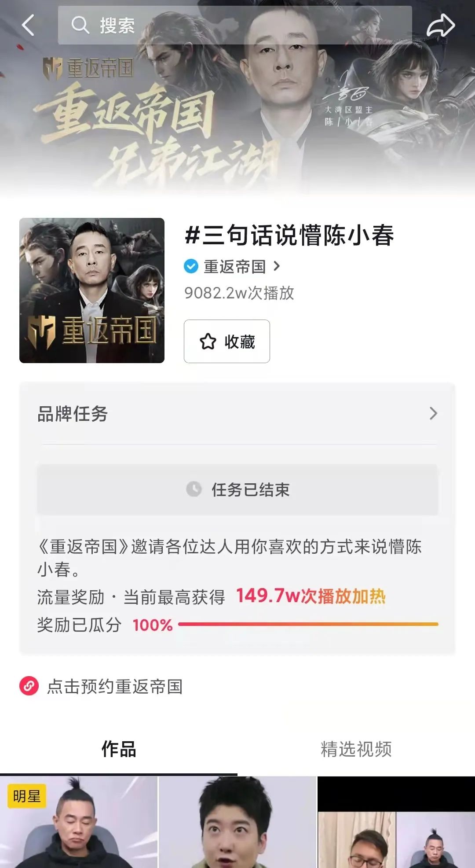Tap the blue verified badge icon
475x868 pixels.
(191, 266)
